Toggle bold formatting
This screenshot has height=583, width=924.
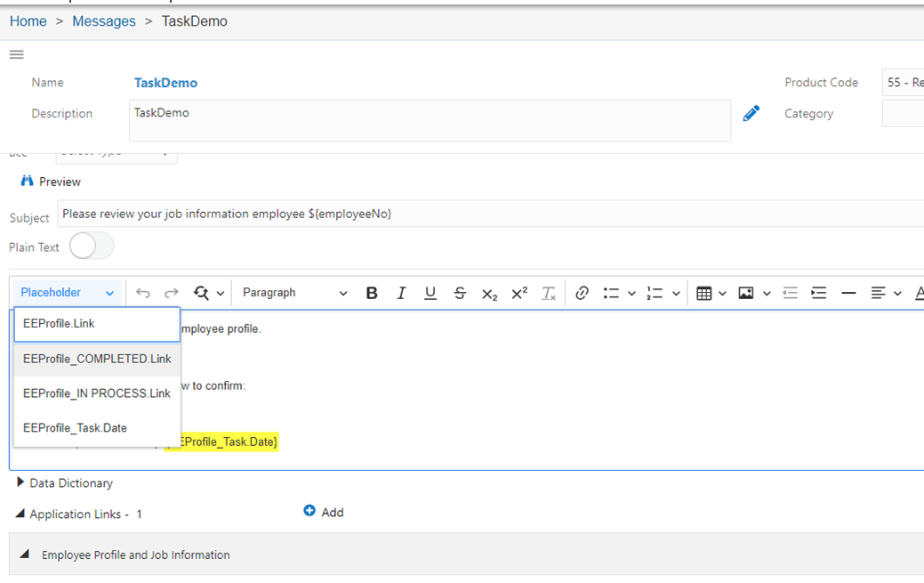(371, 293)
